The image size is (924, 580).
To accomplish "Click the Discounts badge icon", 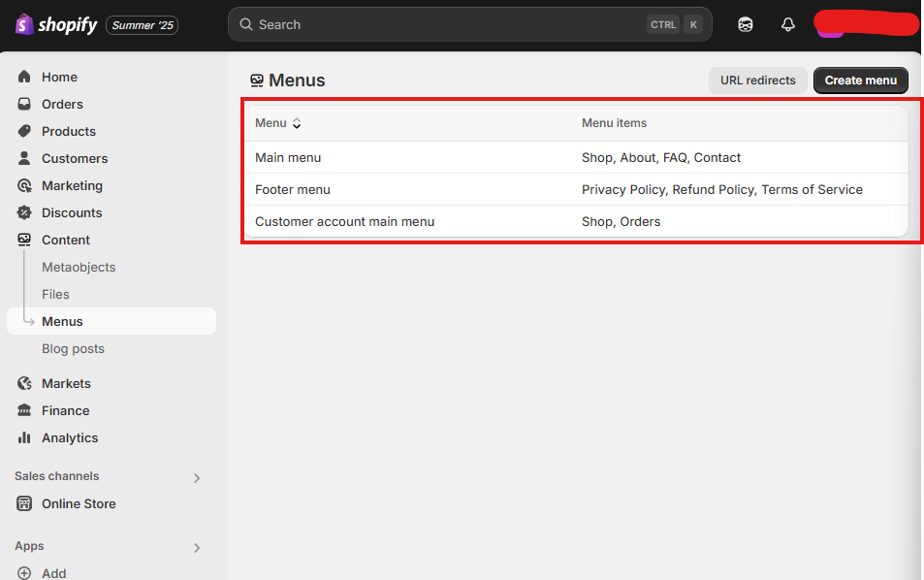I will [x=24, y=212].
